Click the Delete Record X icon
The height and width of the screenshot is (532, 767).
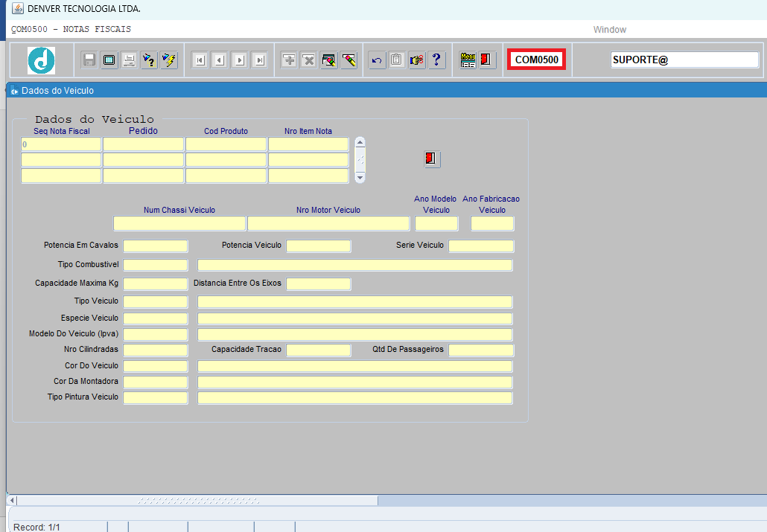click(x=308, y=60)
